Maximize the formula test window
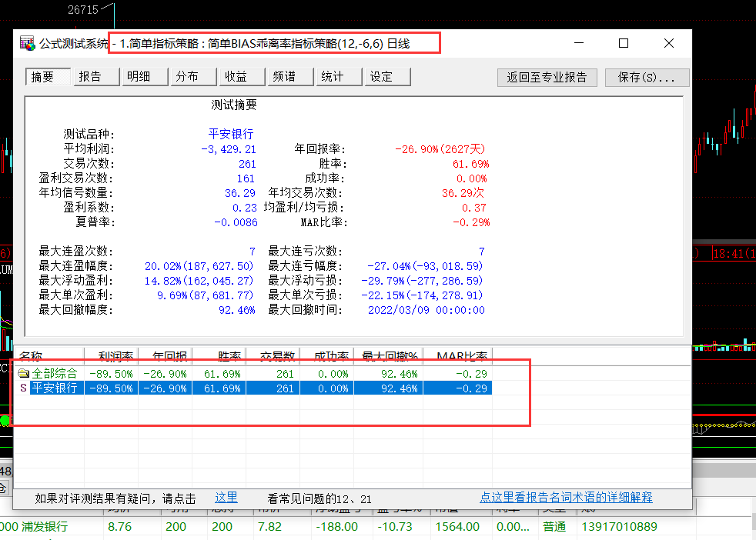 click(624, 43)
